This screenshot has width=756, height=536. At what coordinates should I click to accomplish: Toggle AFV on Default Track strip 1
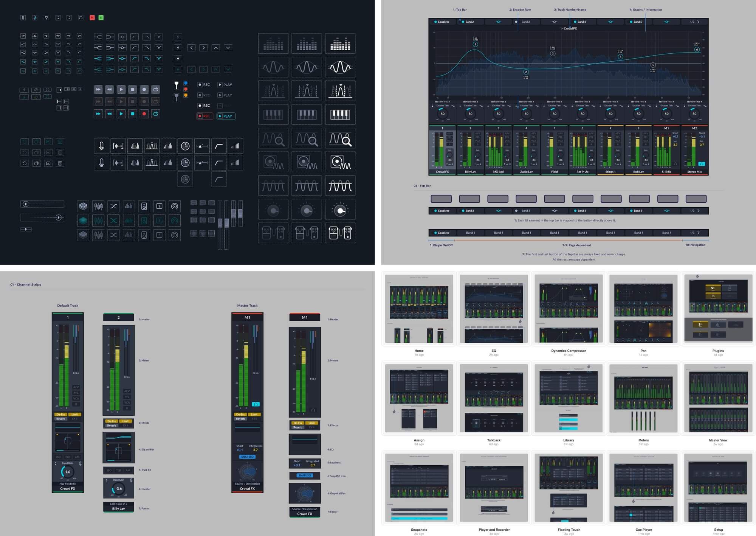76,387
